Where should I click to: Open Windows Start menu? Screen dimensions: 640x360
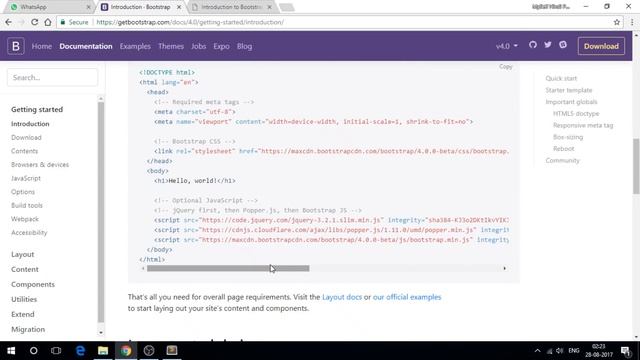click(x=11, y=351)
